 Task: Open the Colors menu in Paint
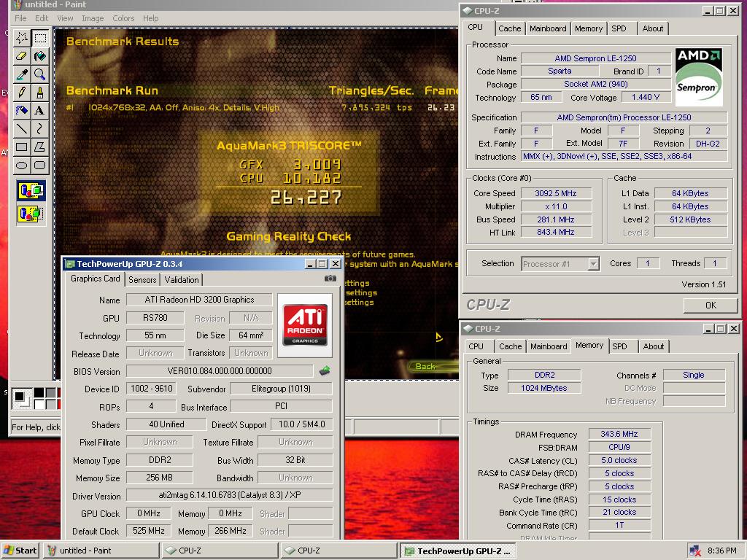(x=123, y=18)
